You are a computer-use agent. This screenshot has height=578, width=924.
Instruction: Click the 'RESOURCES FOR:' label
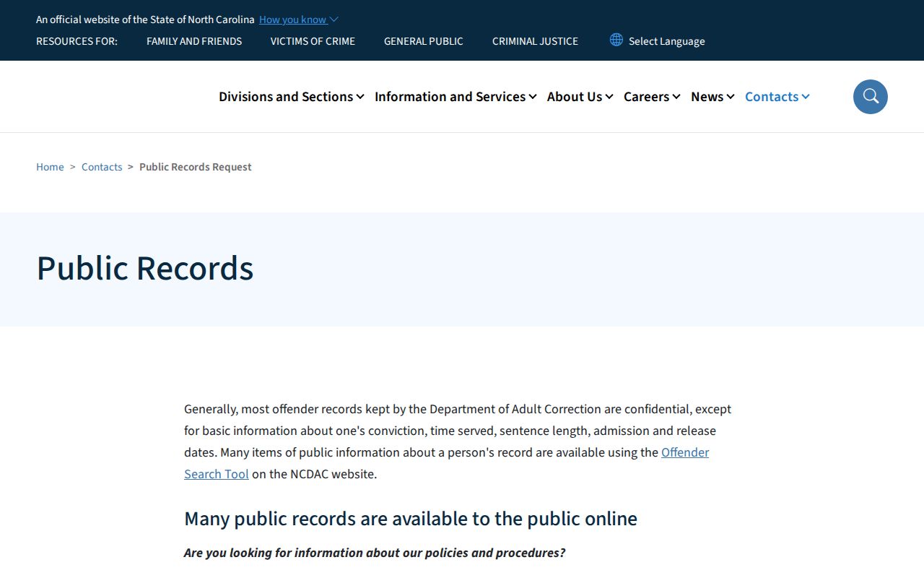tap(77, 41)
